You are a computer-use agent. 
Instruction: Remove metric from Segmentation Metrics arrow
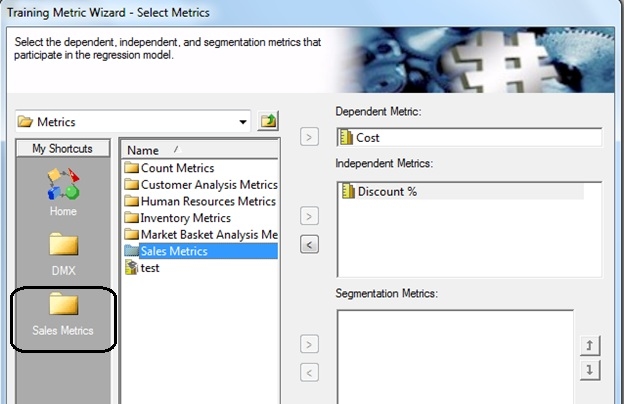click(309, 373)
